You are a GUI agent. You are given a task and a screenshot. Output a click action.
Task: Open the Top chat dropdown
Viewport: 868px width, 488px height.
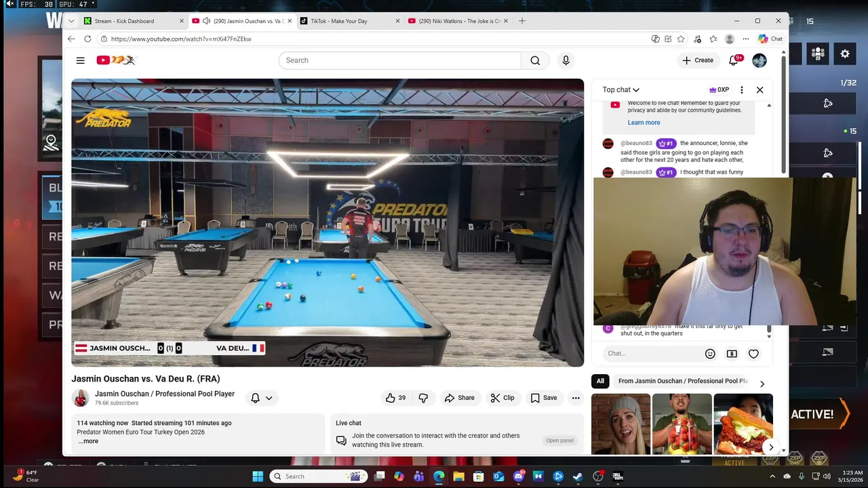(x=621, y=89)
